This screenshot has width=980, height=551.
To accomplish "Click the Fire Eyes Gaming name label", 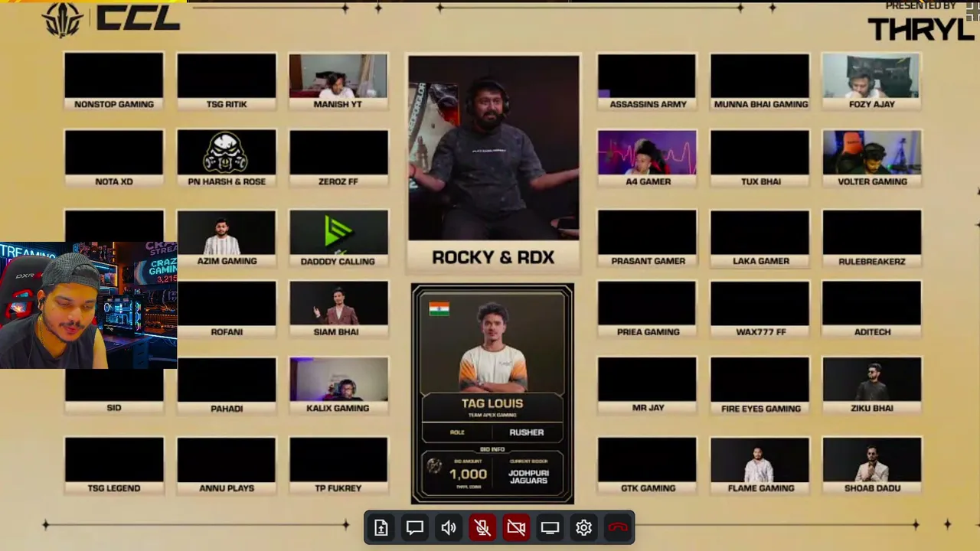I will pyautogui.click(x=760, y=409).
